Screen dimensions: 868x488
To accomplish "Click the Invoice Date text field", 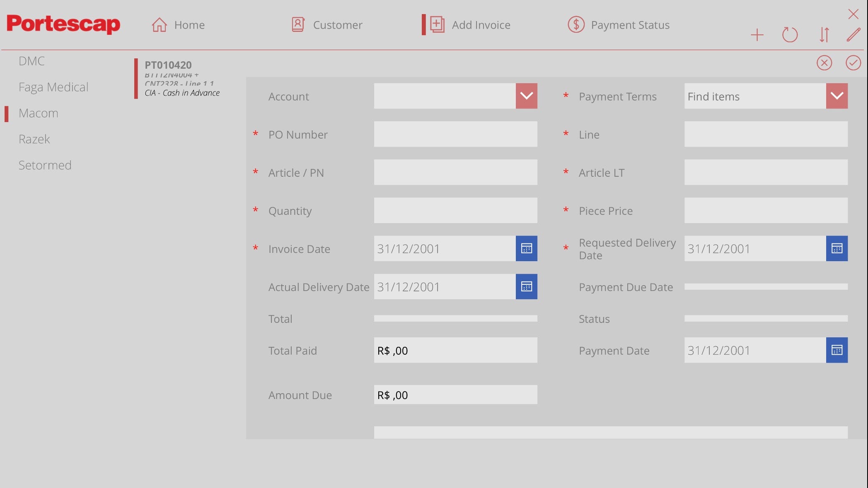I will [x=445, y=248].
